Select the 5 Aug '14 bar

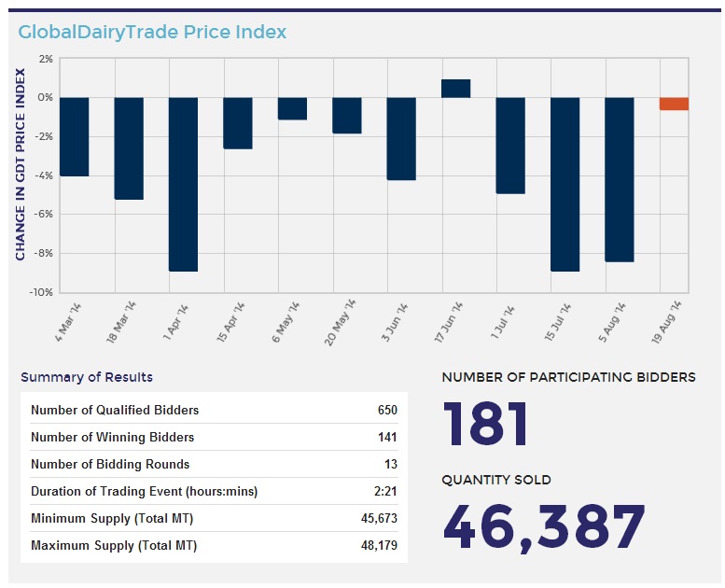(619, 179)
